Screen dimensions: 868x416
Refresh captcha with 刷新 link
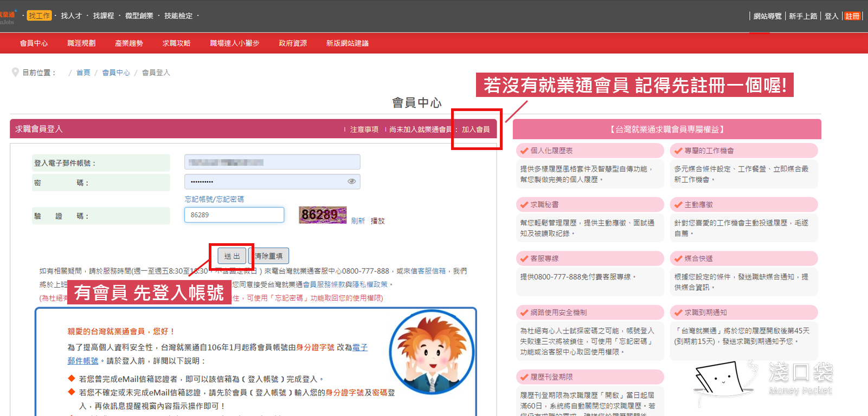coord(358,221)
